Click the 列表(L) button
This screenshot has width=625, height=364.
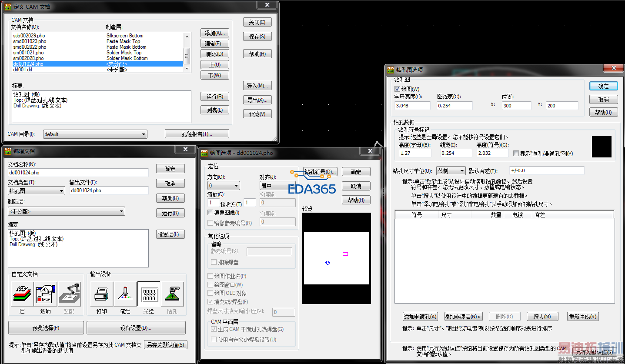[x=215, y=110]
